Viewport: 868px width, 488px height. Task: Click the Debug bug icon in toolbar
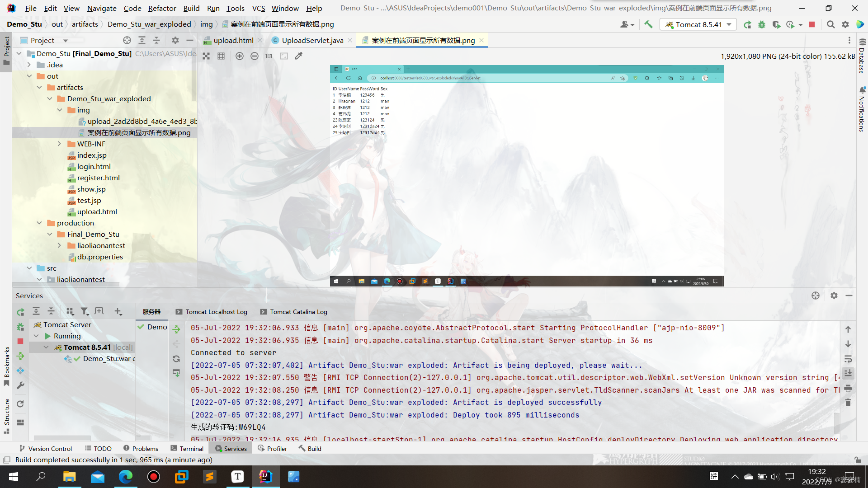[762, 24]
